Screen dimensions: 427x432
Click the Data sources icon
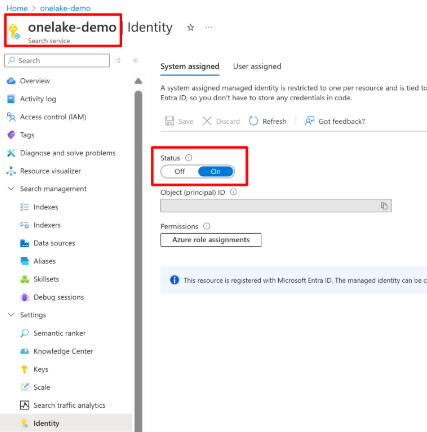[24, 243]
